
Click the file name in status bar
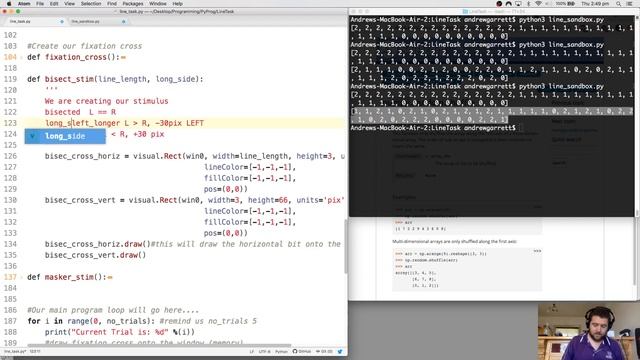point(15,351)
